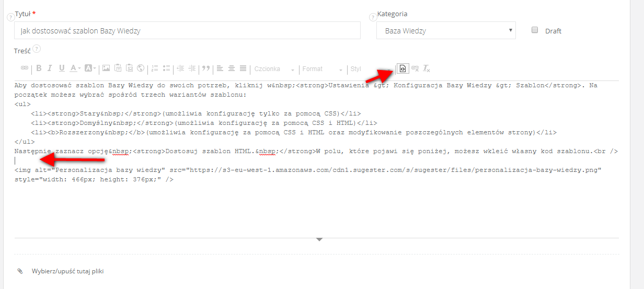Viewport: 644px width, 289px height.
Task: Click the paste as plain text icon
Action: click(x=118, y=68)
